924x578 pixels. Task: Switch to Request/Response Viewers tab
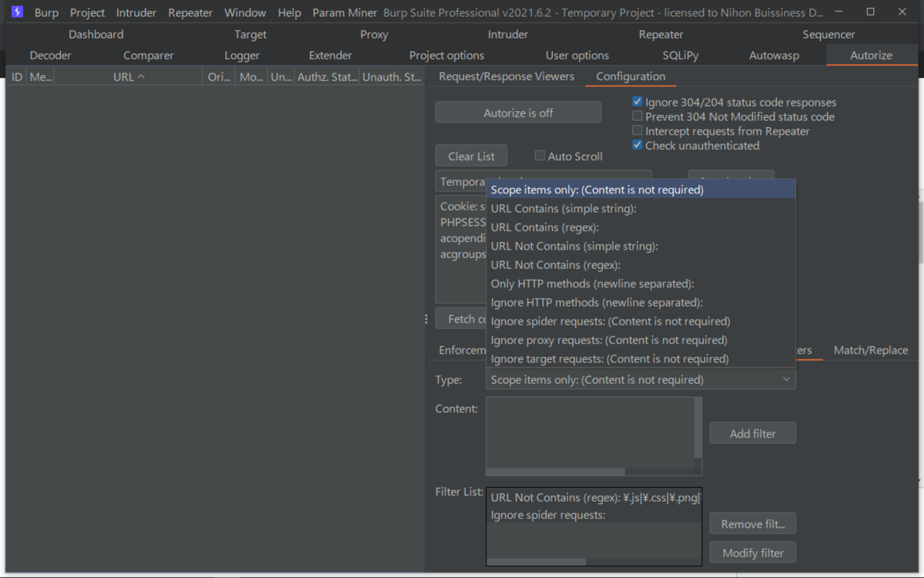coord(507,76)
